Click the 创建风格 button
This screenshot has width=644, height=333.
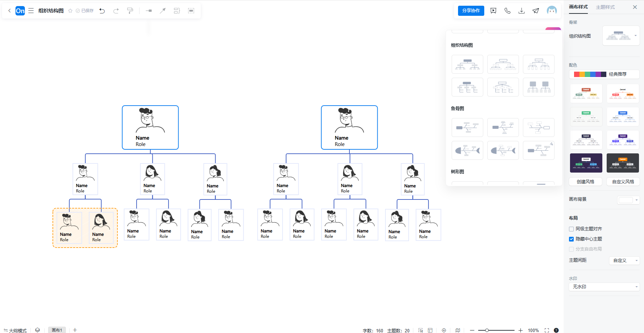[585, 182]
